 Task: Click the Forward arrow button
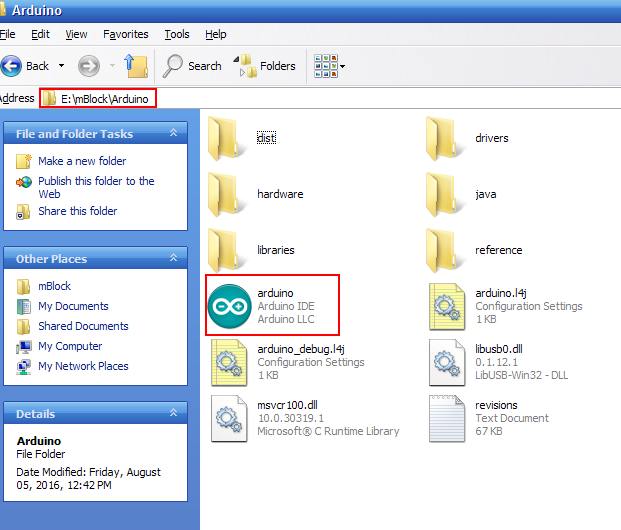coord(89,66)
